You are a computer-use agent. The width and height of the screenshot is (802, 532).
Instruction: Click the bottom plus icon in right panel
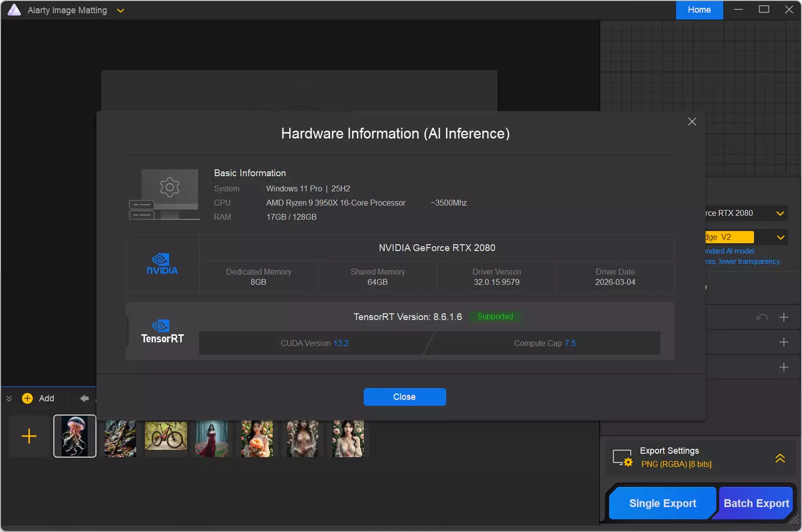[783, 367]
